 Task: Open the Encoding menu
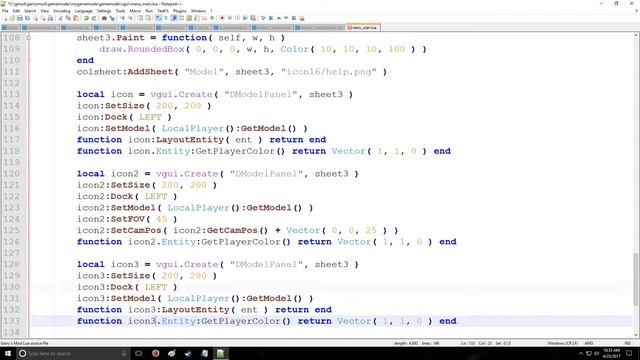pyautogui.click(x=62, y=11)
